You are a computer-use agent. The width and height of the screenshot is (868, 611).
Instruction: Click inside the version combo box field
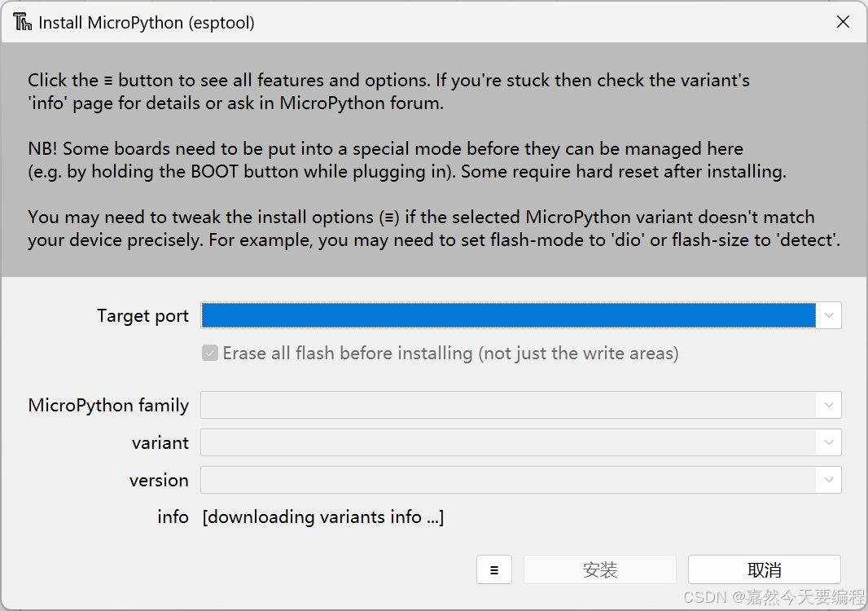click(505, 480)
